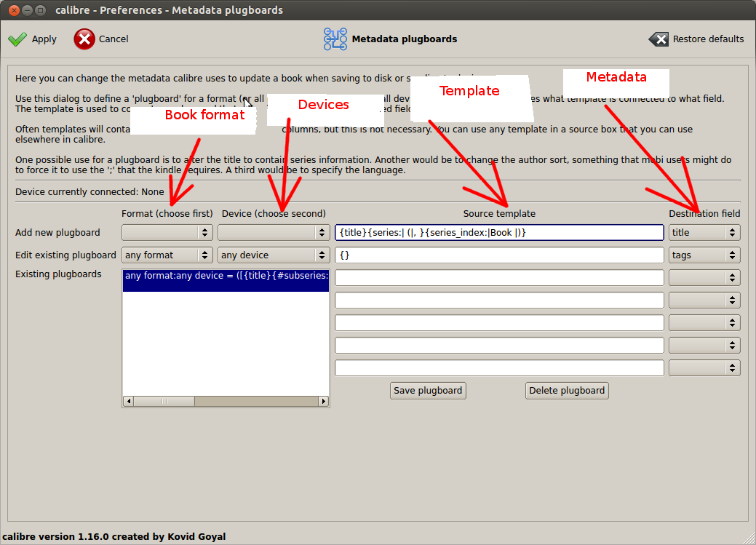Image resolution: width=756 pixels, height=545 pixels.
Task: Click the 'Device currently connected: None' text
Action: pos(89,192)
